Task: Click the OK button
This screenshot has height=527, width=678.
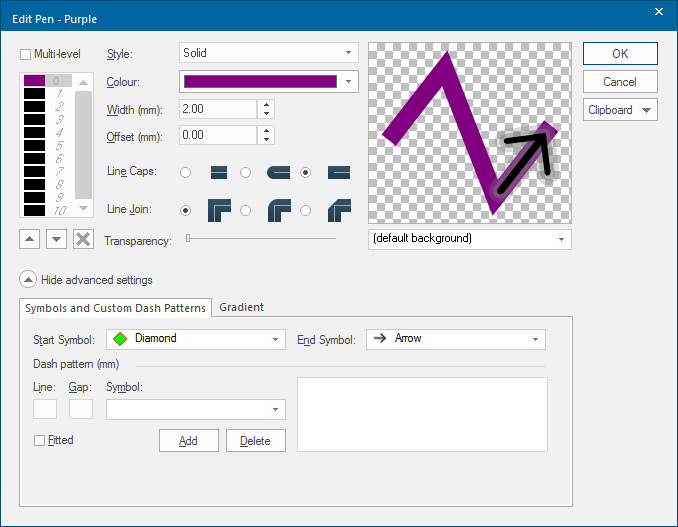Action: pyautogui.click(x=620, y=54)
